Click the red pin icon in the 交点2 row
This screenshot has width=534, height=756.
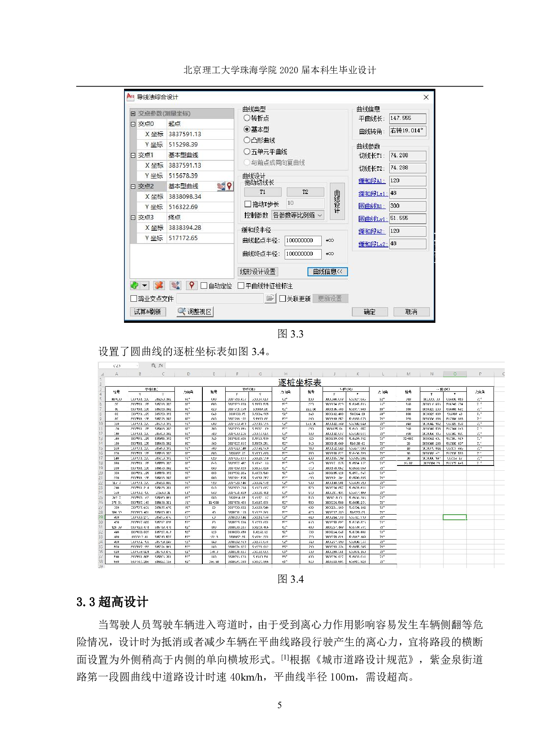click(x=230, y=186)
